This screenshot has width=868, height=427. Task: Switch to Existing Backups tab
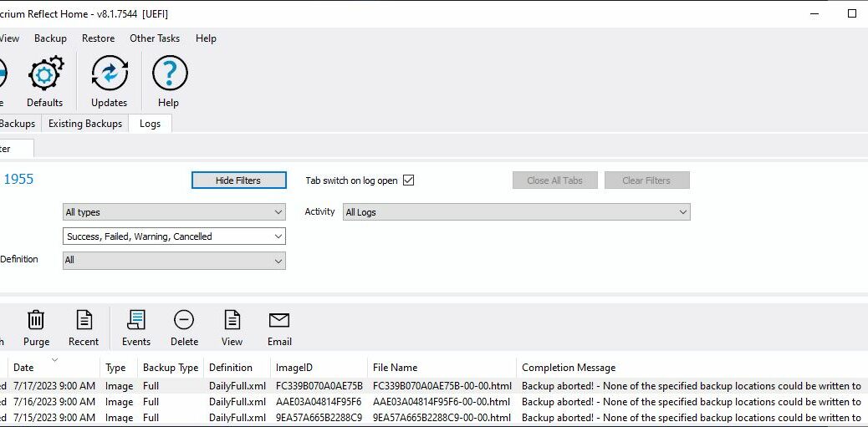(85, 124)
